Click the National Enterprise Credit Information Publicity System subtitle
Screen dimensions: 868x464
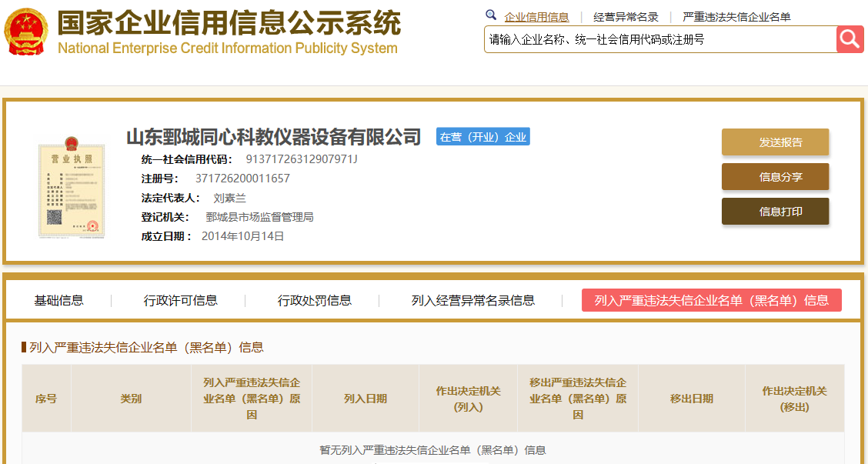click(228, 48)
